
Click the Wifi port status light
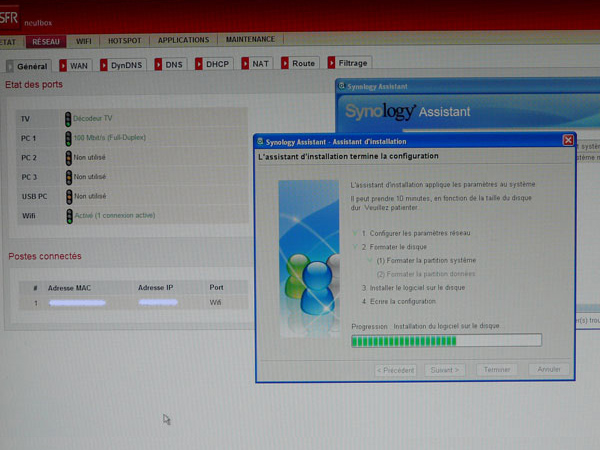pos(69,216)
